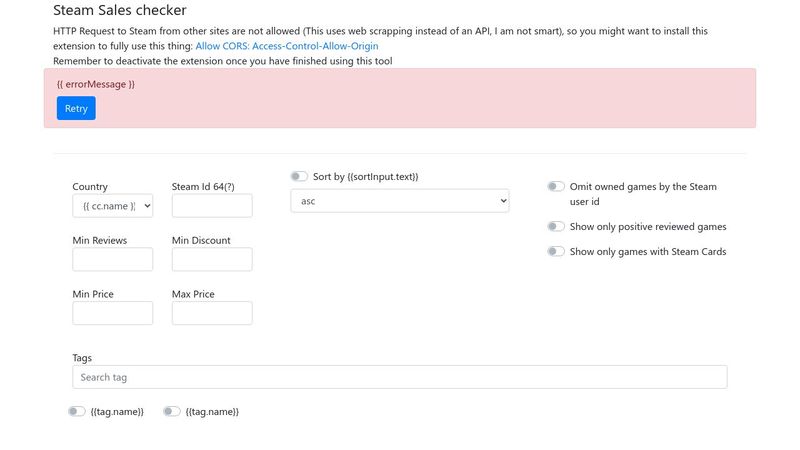
Task: Click the Min Reviews input field
Action: point(113,259)
